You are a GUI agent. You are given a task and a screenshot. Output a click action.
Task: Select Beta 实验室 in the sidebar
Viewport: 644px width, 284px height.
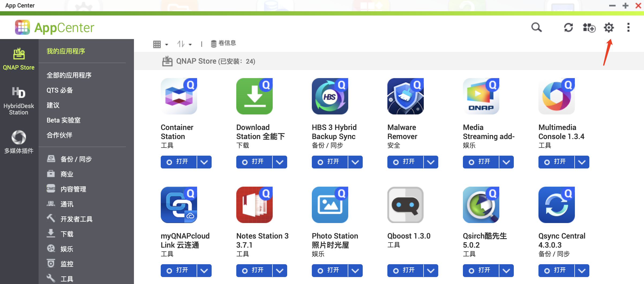tap(63, 120)
